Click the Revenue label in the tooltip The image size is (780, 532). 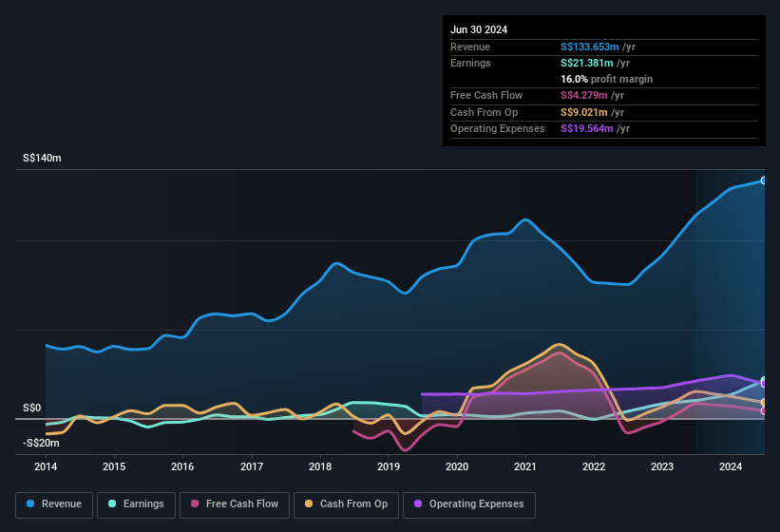point(470,47)
